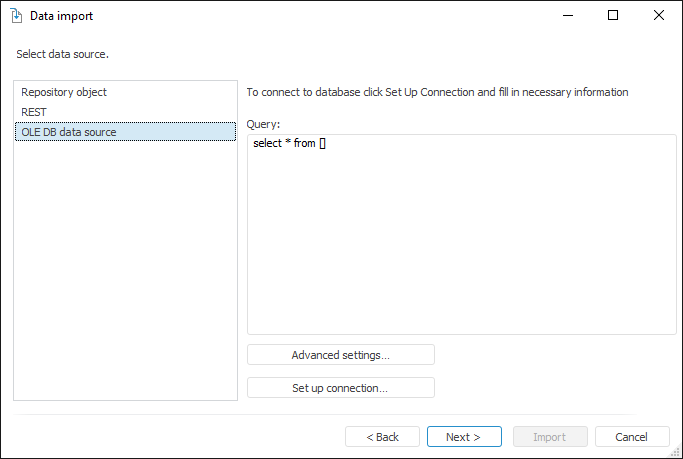
Task: Click the 'select * from' query text
Action: point(284,144)
